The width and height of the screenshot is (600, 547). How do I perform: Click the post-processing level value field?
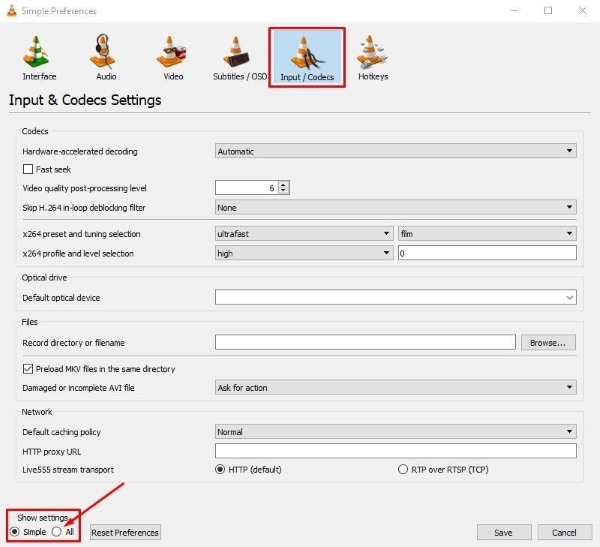(247, 188)
